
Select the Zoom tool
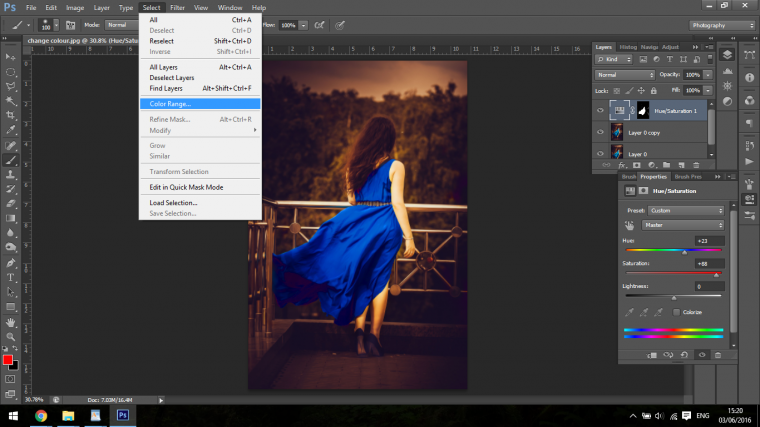point(10,336)
